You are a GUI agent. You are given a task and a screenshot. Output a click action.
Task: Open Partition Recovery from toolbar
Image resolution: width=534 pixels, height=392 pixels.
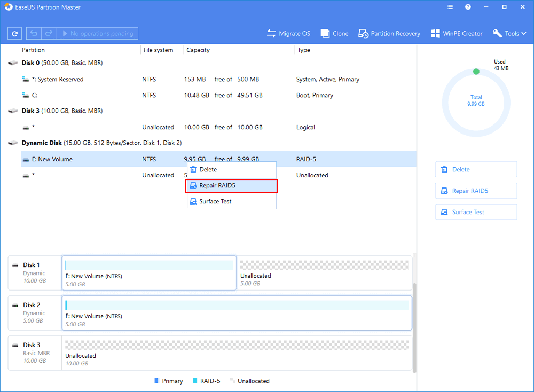(x=389, y=33)
